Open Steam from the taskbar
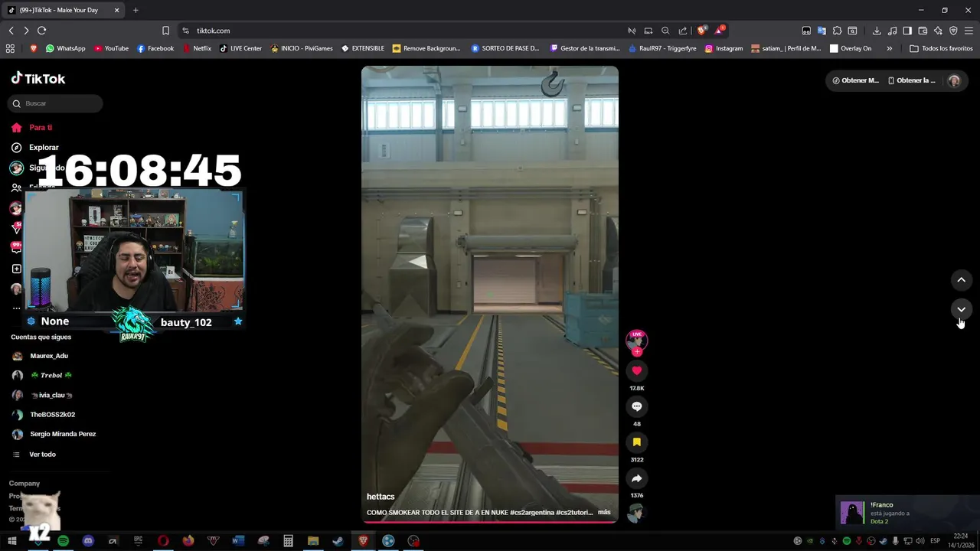The height and width of the screenshot is (551, 980). 338,541
